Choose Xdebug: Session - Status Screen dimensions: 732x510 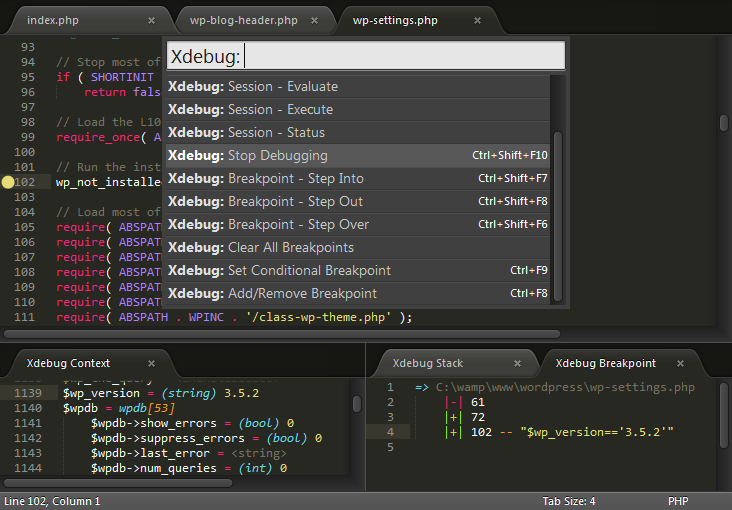pyautogui.click(x=358, y=133)
